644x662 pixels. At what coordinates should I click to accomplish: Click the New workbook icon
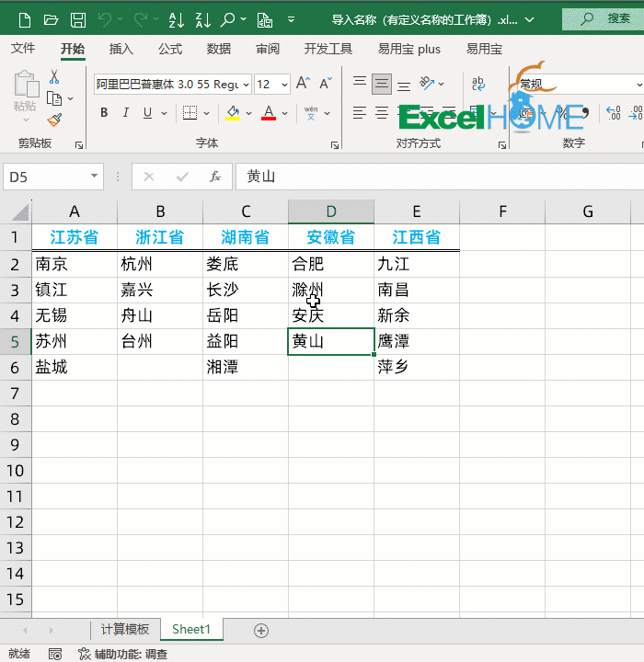(25, 20)
